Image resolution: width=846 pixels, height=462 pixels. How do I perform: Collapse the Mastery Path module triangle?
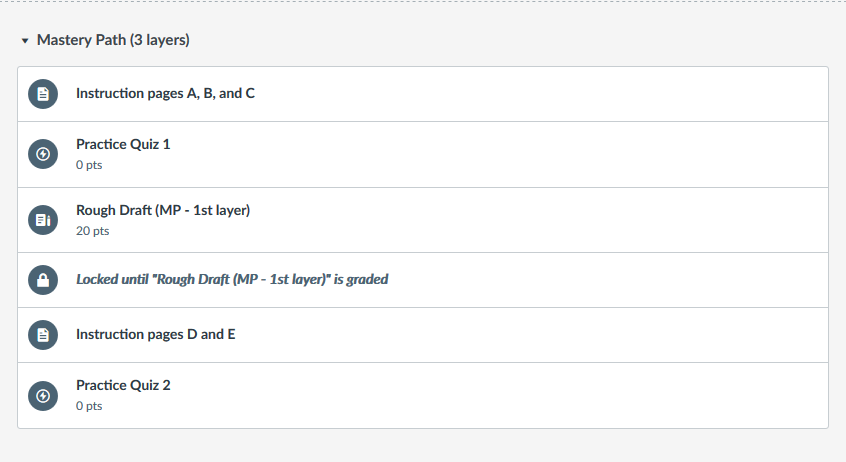[25, 41]
